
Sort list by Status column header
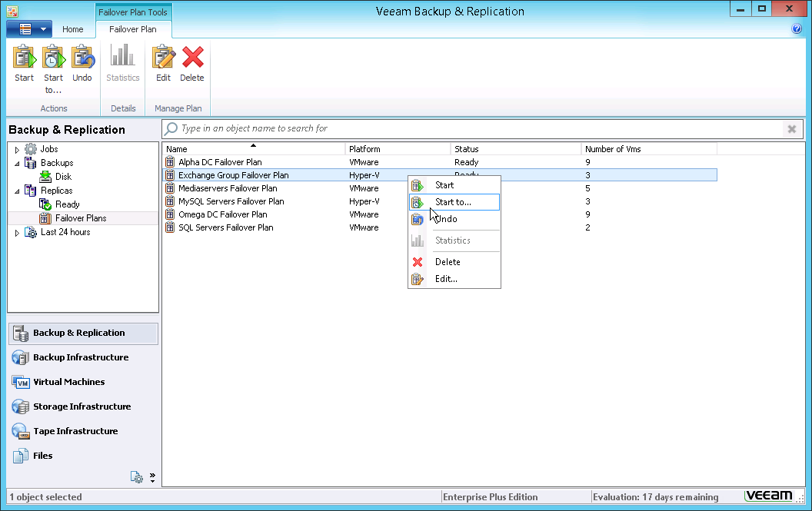516,149
